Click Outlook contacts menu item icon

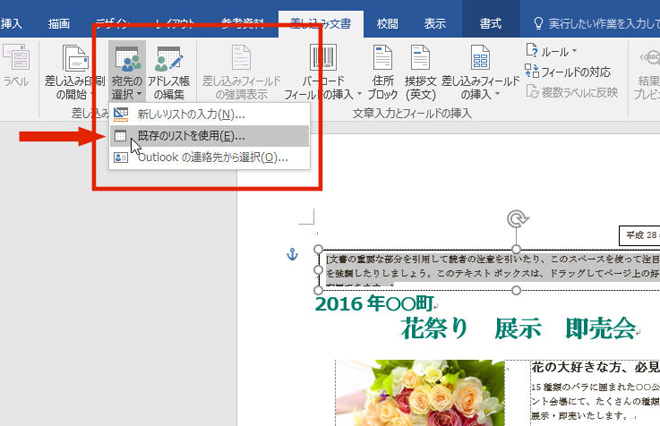coord(121,157)
